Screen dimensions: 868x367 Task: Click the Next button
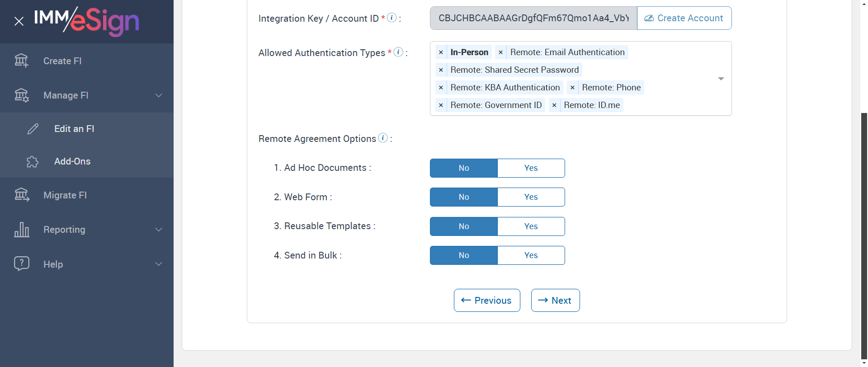(555, 301)
